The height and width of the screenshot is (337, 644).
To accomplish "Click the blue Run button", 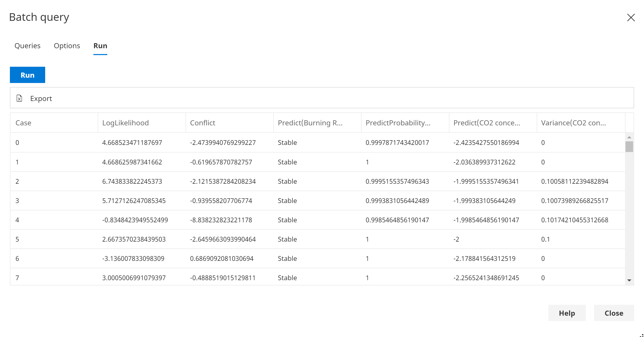I will coord(27,75).
